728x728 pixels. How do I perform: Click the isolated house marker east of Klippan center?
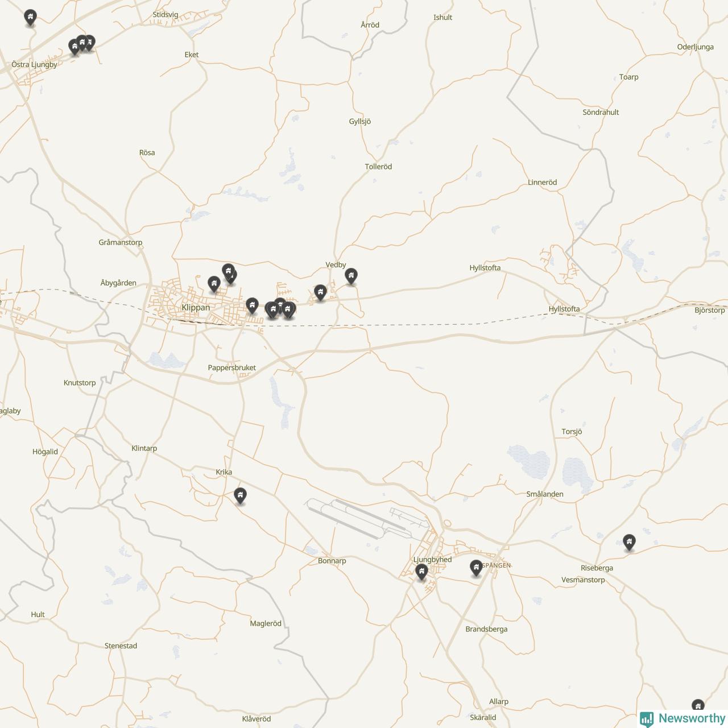click(x=252, y=306)
